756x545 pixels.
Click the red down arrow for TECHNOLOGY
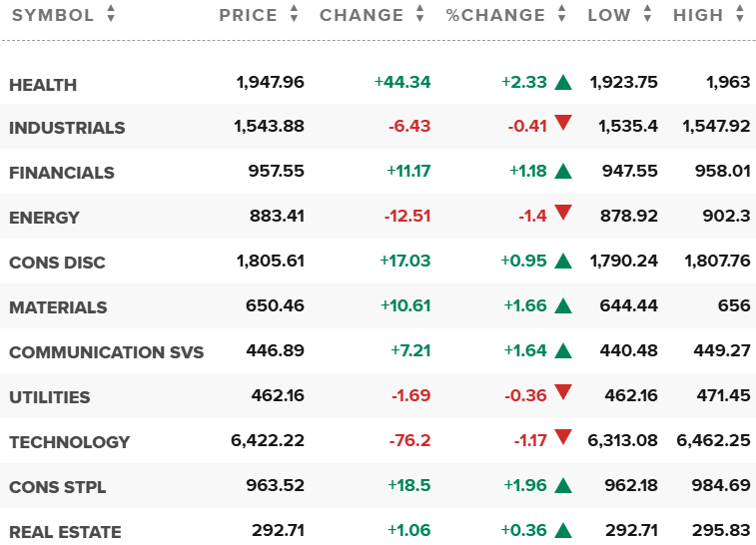click(563, 436)
